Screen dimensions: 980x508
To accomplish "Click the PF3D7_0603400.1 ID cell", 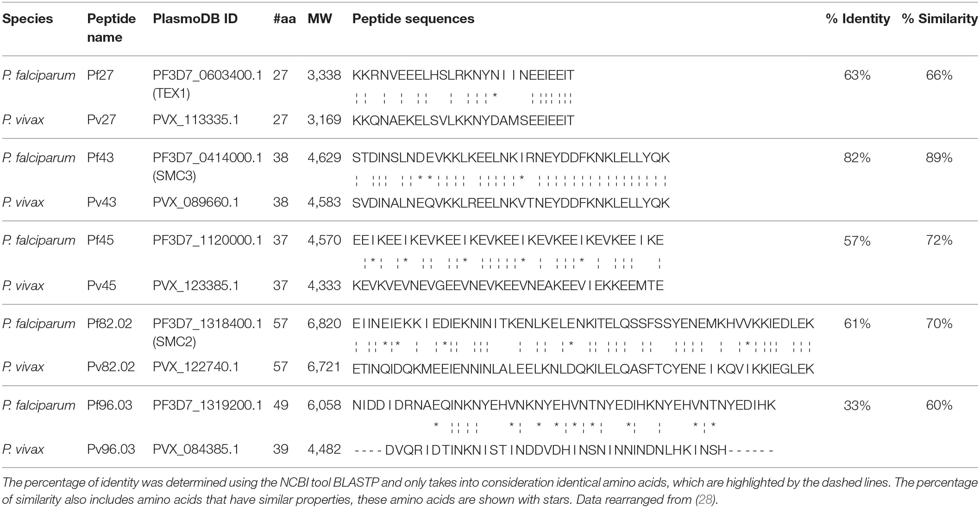I will [207, 75].
